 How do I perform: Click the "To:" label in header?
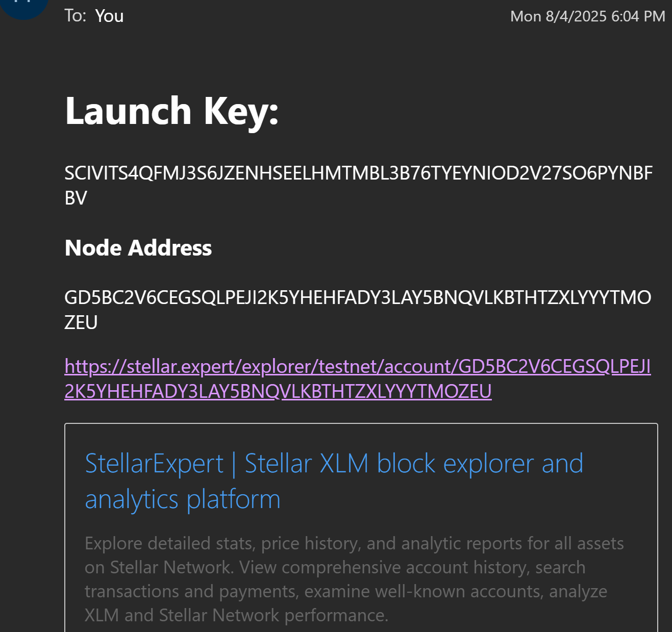pyautogui.click(x=75, y=16)
